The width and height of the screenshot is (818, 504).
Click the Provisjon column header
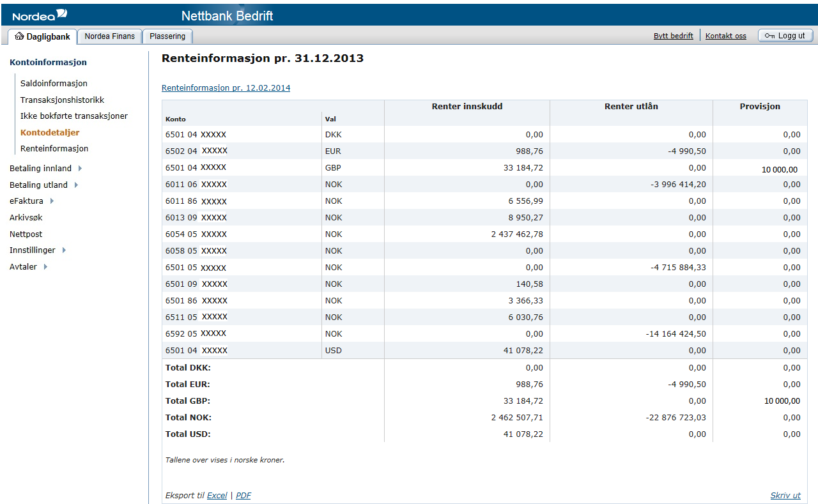760,107
